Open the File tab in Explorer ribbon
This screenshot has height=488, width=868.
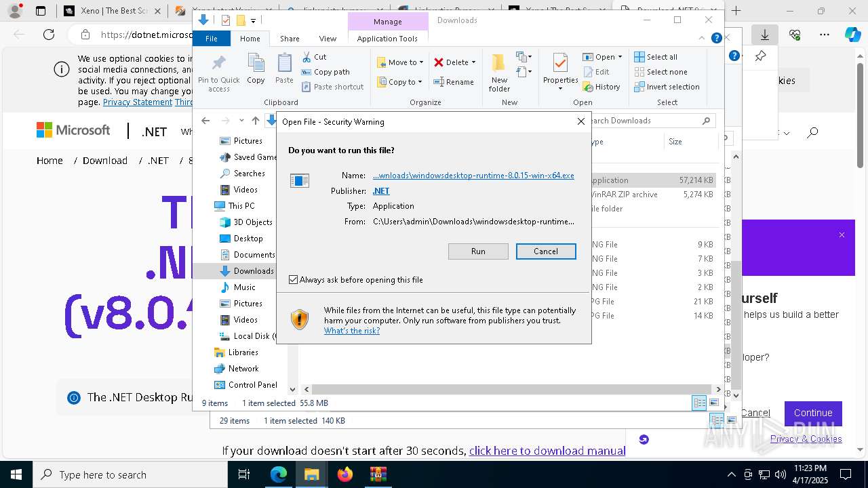tap(212, 39)
